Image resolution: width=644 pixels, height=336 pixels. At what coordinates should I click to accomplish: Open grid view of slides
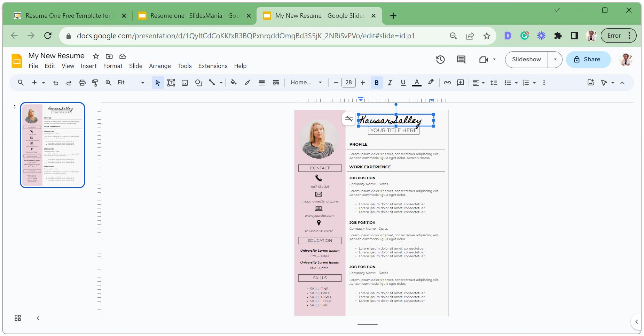coord(18,318)
